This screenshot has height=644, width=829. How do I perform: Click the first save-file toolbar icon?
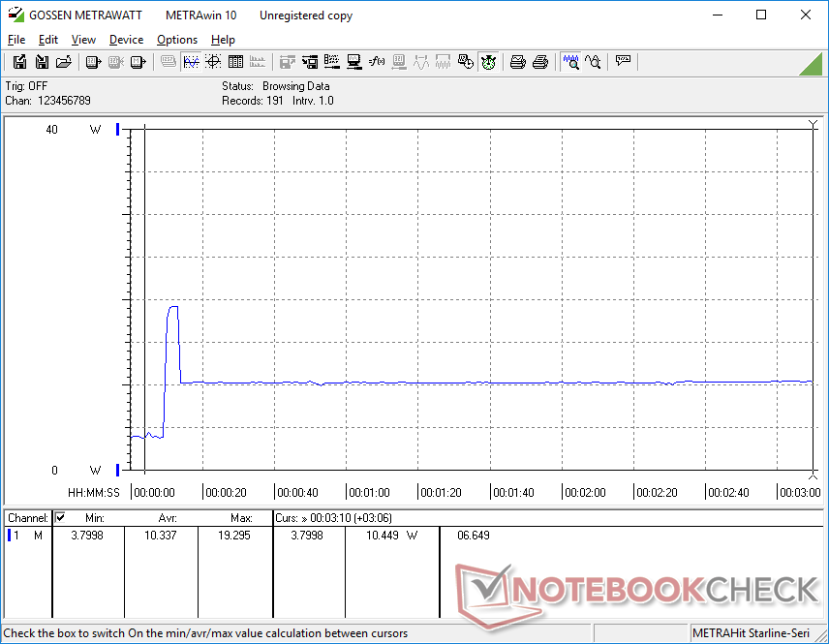coord(19,62)
